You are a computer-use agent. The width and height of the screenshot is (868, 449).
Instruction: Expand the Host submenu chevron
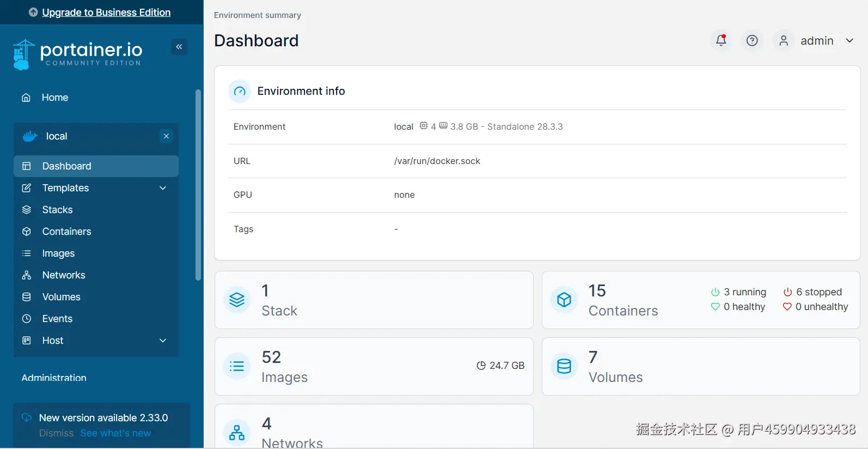[x=163, y=341]
